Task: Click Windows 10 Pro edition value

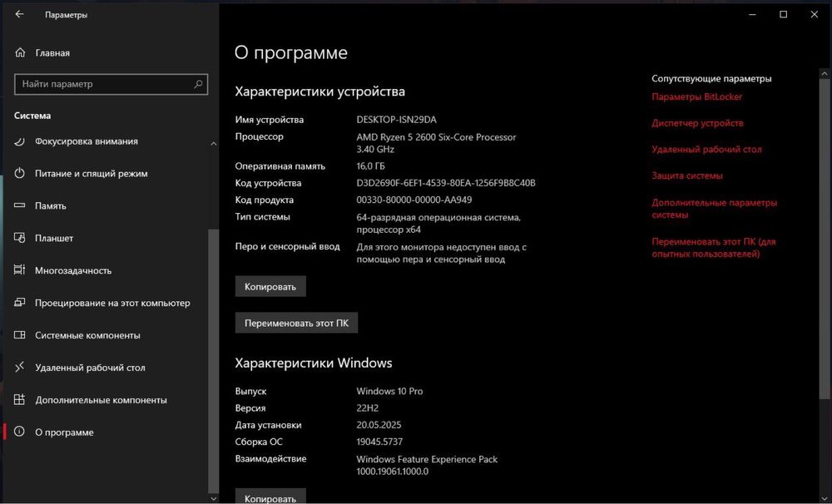Action: [389, 391]
